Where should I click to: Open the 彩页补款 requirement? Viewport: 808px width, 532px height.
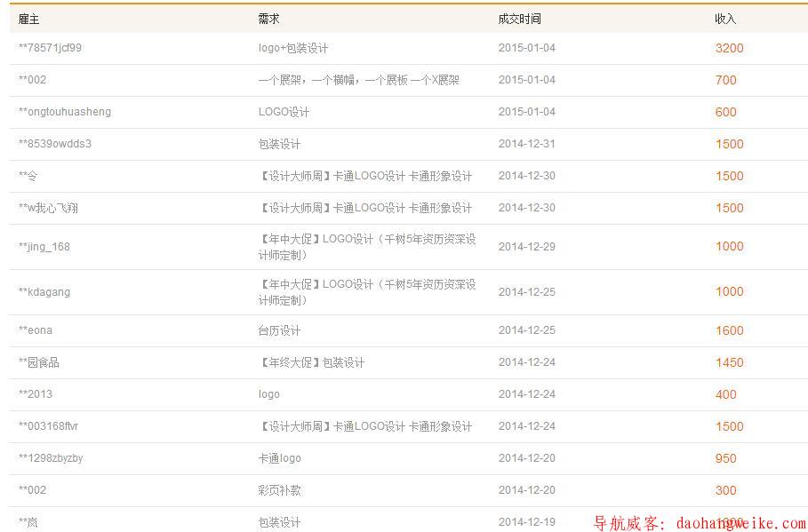pyautogui.click(x=279, y=490)
